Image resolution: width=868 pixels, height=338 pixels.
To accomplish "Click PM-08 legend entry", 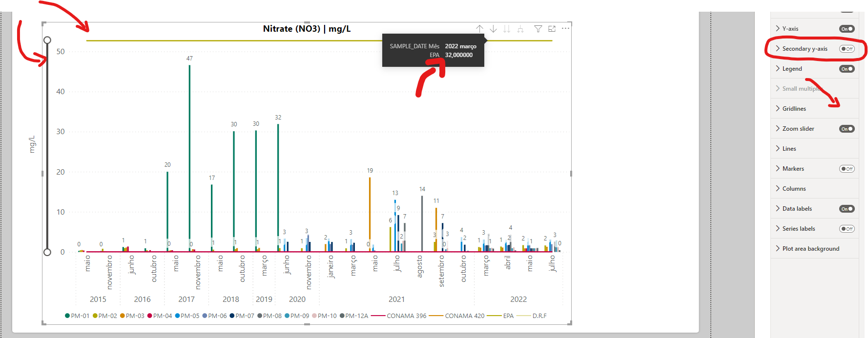I will pos(269,316).
